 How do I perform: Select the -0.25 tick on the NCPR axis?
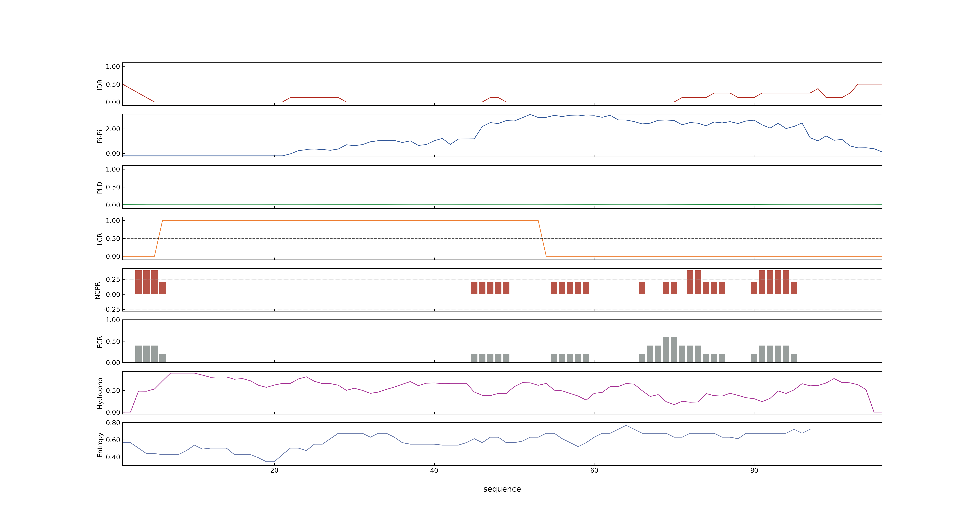pyautogui.click(x=111, y=309)
